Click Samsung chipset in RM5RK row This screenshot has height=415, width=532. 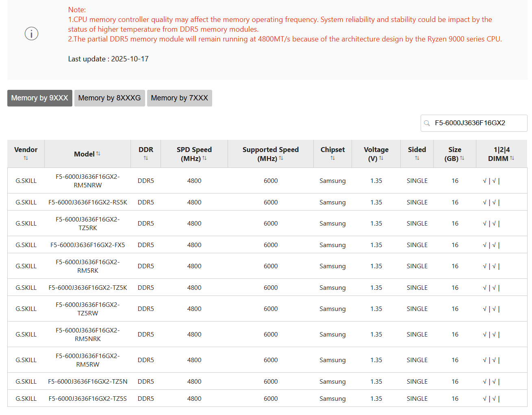click(332, 266)
